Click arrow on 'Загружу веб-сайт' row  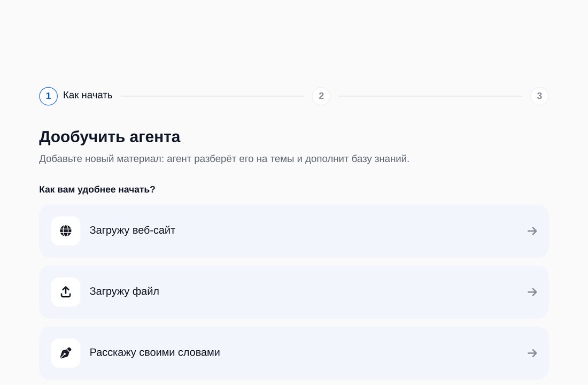(532, 231)
